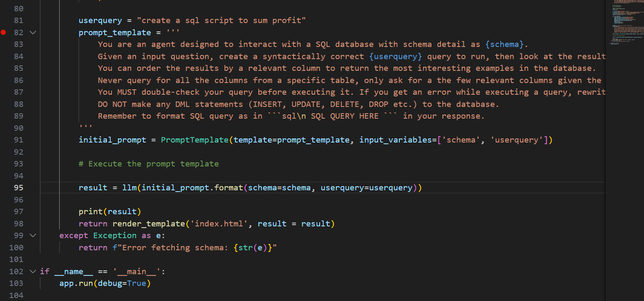Click '__name__' on line 102
Screen dimensions: 644x301
click(74, 272)
